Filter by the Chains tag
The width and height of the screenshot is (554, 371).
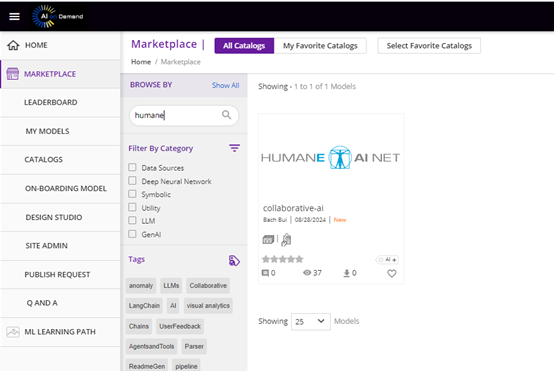138,326
